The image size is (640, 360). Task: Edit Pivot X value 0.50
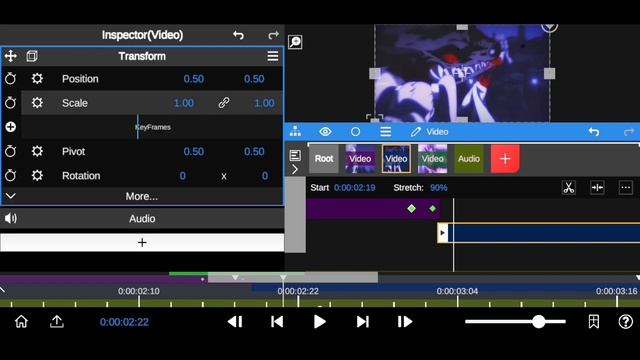(193, 151)
